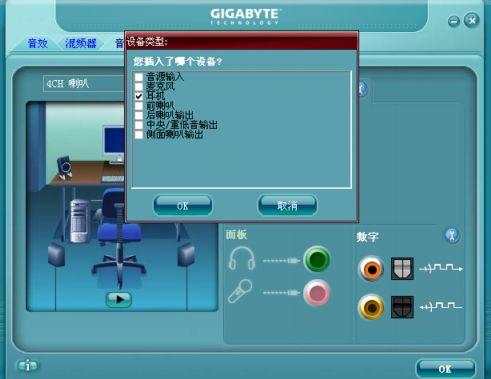
Task: Click the rear right floor speaker in illustration
Action: (186, 255)
